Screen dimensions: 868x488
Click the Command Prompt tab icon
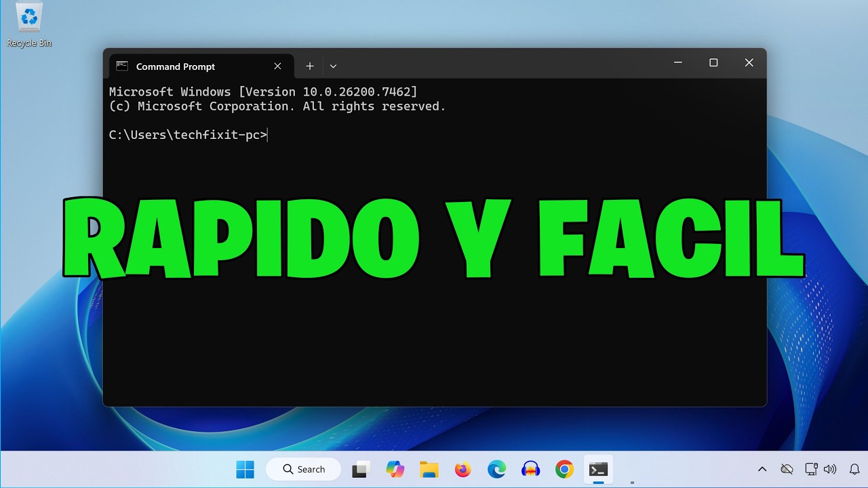122,66
